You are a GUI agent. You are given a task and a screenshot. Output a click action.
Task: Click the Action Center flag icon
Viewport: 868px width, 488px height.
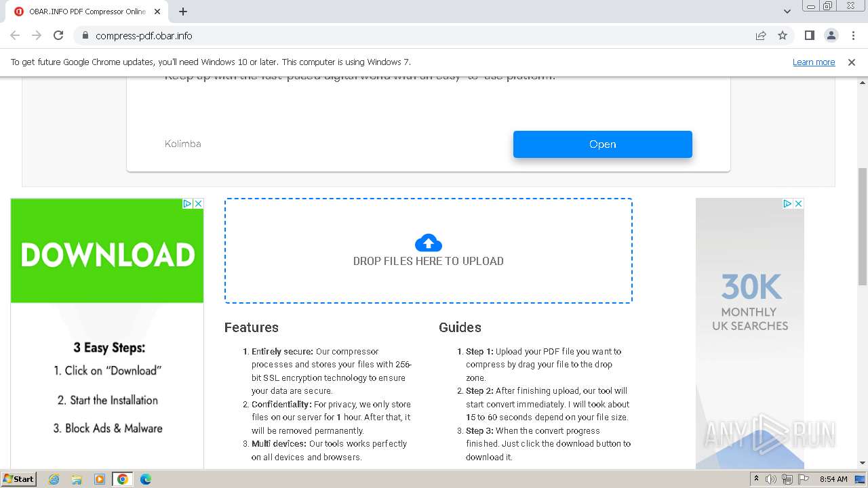tap(804, 479)
